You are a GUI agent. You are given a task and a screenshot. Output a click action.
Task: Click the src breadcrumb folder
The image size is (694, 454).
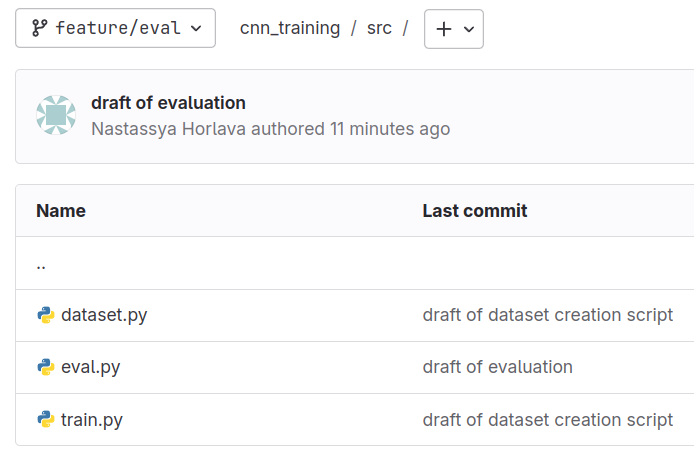378,28
